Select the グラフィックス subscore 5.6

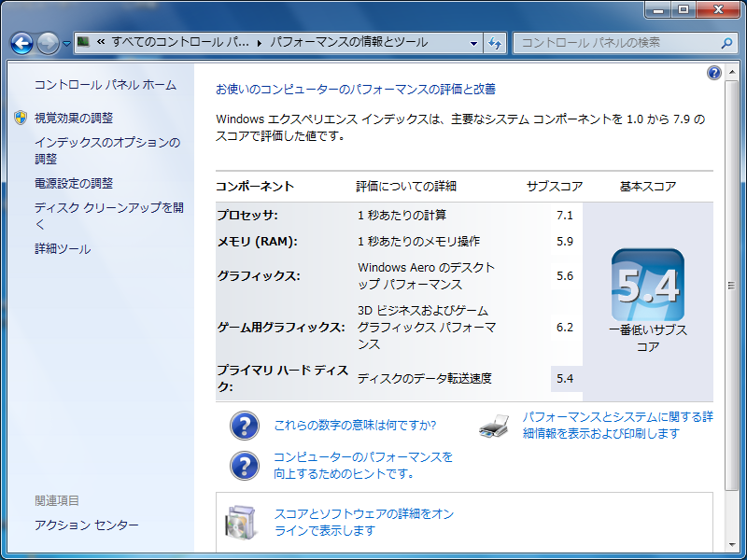pos(565,275)
